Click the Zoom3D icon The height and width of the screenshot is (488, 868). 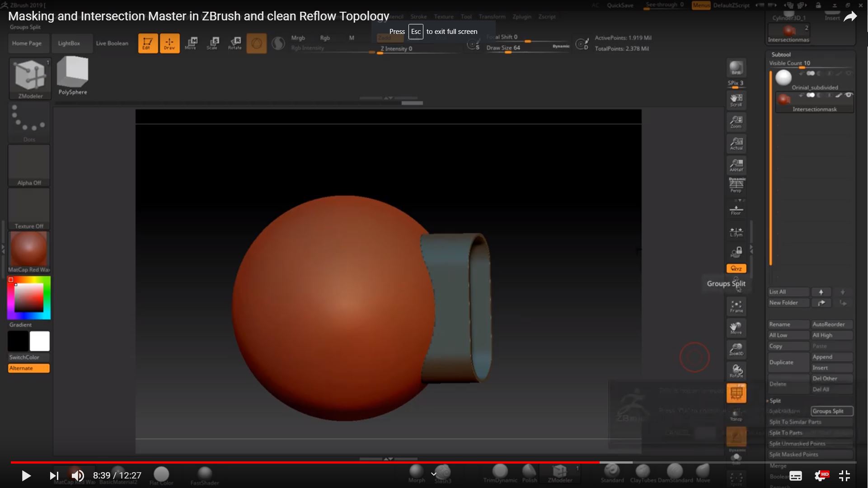(736, 349)
